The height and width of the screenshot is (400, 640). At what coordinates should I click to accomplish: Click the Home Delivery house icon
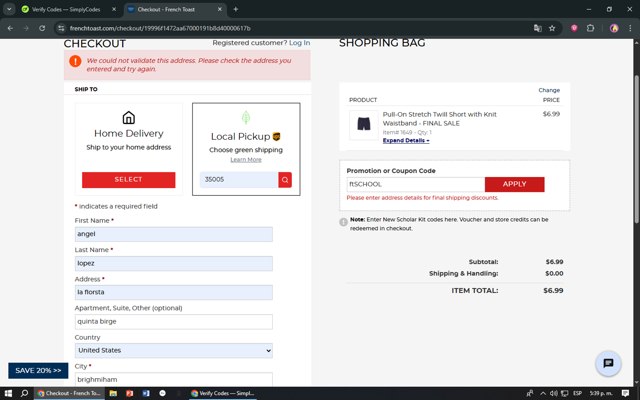point(129,118)
